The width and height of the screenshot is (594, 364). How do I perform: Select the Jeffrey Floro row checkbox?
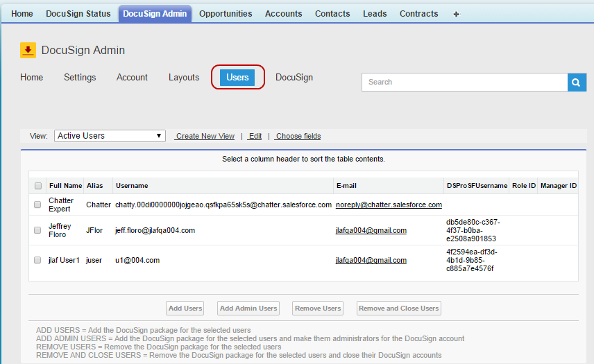tap(38, 230)
